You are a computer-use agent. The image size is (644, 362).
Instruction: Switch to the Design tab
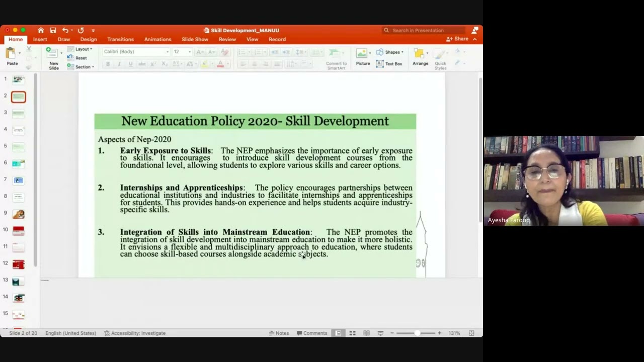point(89,39)
